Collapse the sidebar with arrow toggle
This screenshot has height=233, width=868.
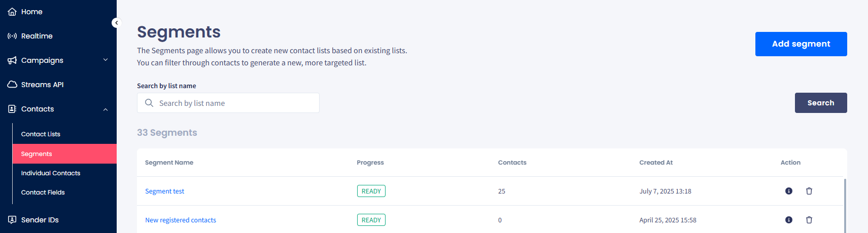[116, 23]
